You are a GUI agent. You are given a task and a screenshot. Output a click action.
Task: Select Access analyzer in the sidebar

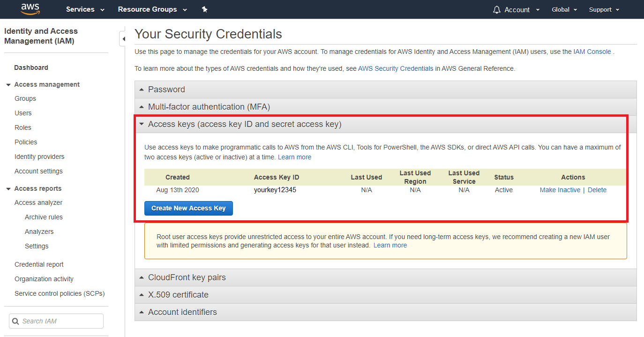pos(38,202)
